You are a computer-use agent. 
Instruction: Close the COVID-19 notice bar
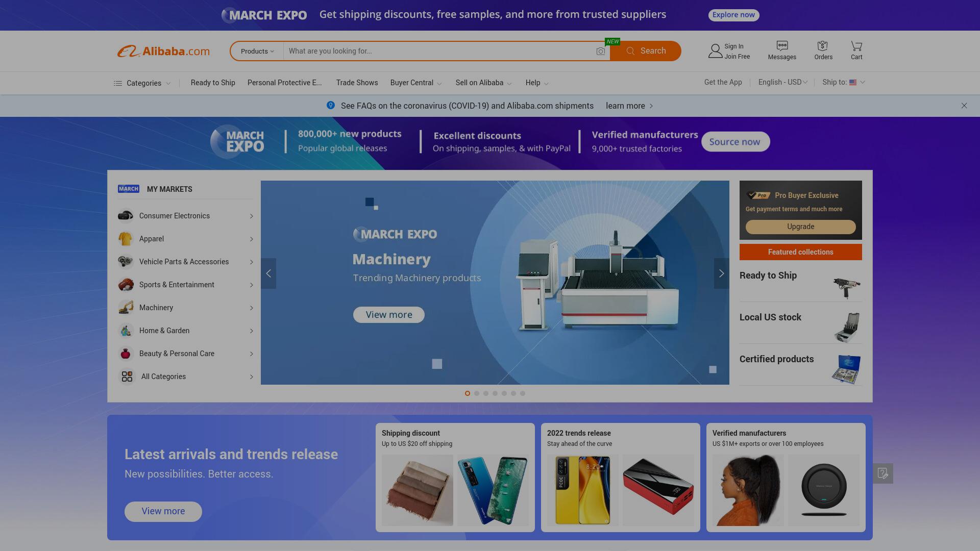[964, 106]
